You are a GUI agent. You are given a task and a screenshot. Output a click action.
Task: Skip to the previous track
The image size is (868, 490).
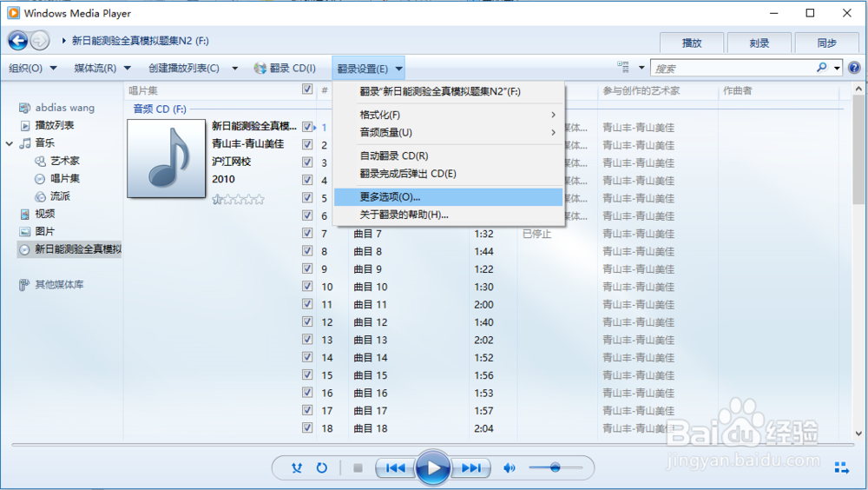click(395, 468)
